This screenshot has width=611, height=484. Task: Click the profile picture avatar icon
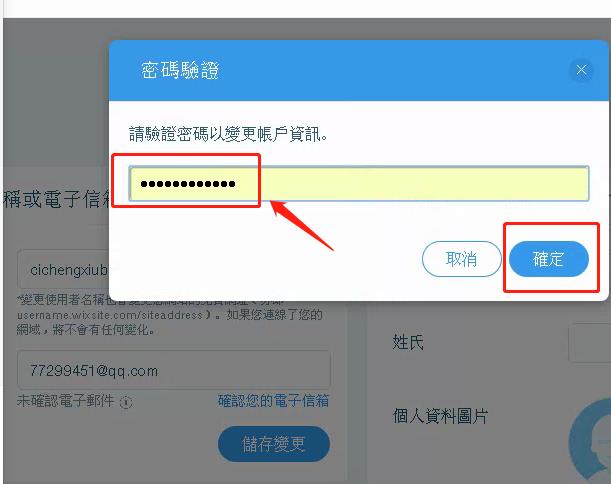point(590,440)
